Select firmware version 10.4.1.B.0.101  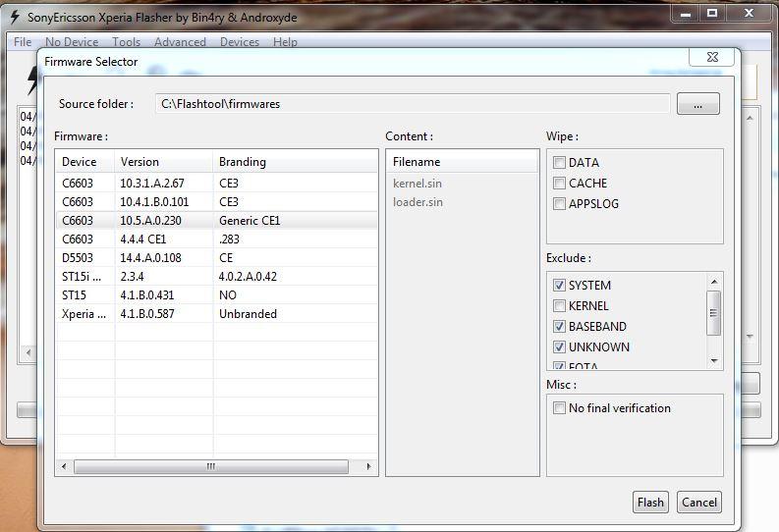[217, 202]
